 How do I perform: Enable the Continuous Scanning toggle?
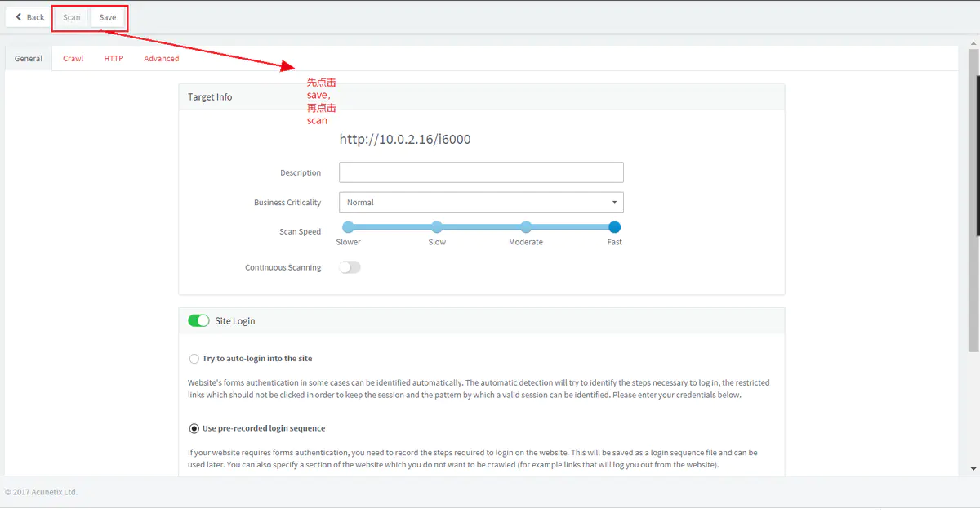pos(350,267)
